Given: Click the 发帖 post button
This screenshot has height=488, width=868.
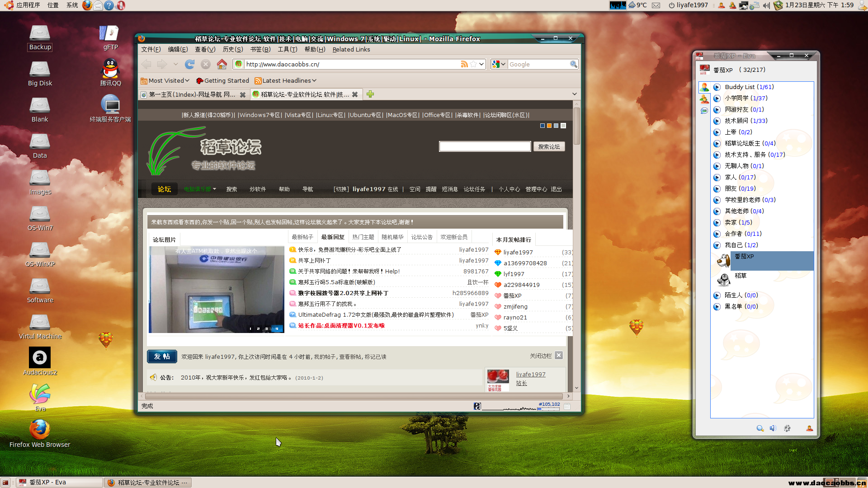Looking at the screenshot, I should 162,357.
